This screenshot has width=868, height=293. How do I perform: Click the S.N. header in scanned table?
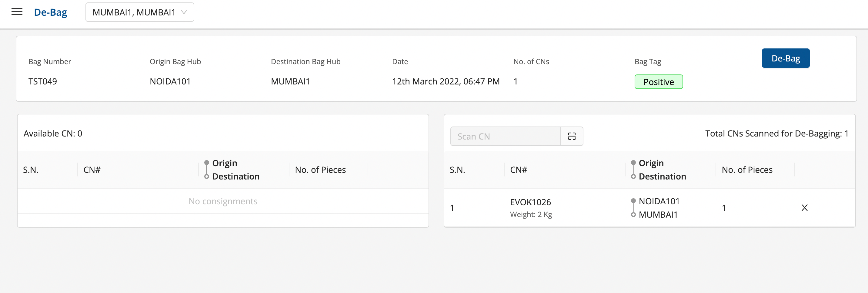pos(457,170)
